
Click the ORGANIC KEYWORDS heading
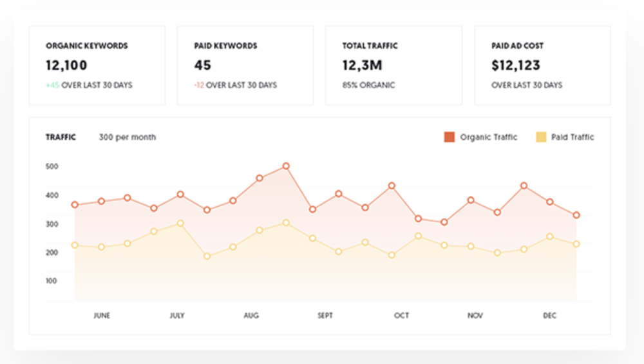click(x=87, y=46)
